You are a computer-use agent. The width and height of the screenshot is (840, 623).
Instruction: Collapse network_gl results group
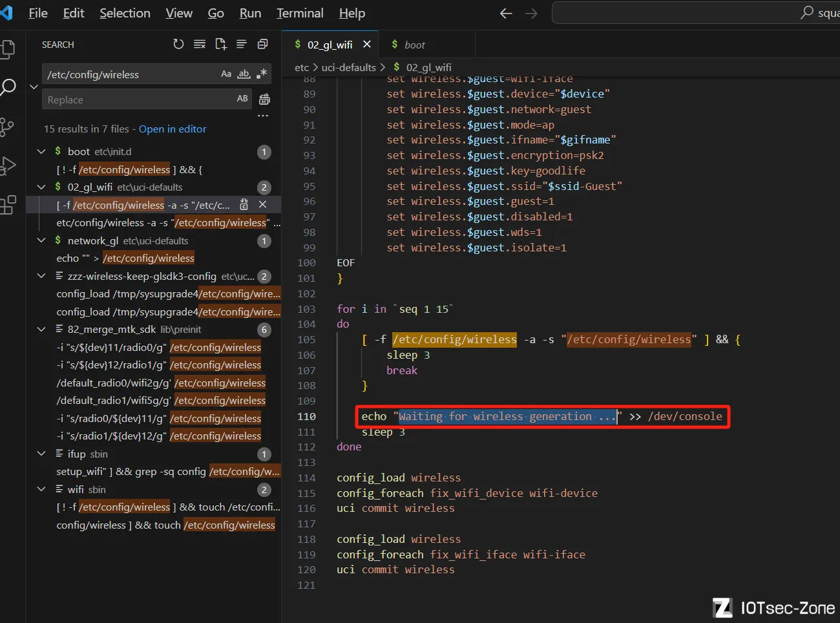[41, 240]
